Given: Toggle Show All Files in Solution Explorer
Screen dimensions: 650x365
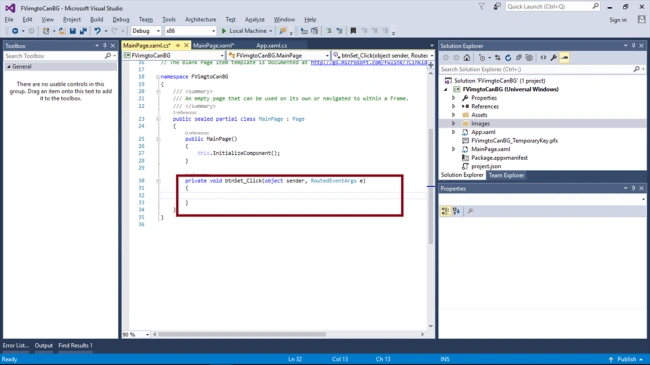Looking at the screenshot, I should click(529, 58).
